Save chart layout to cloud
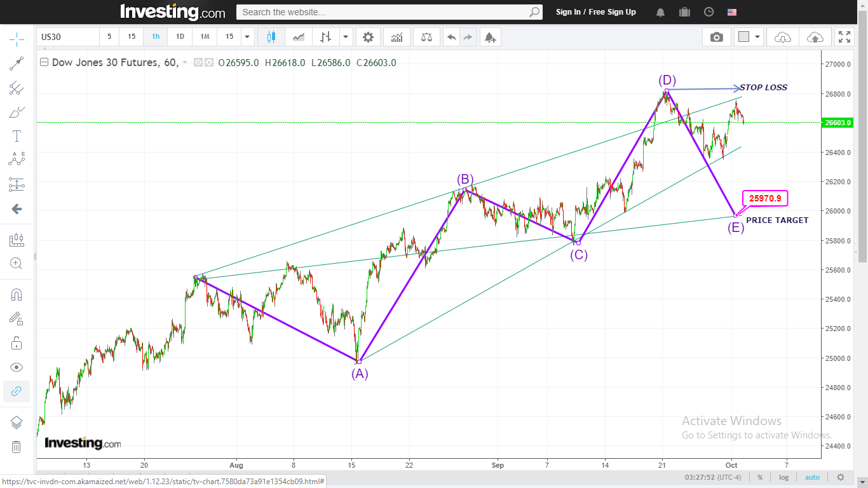This screenshot has height=488, width=868. click(x=815, y=37)
